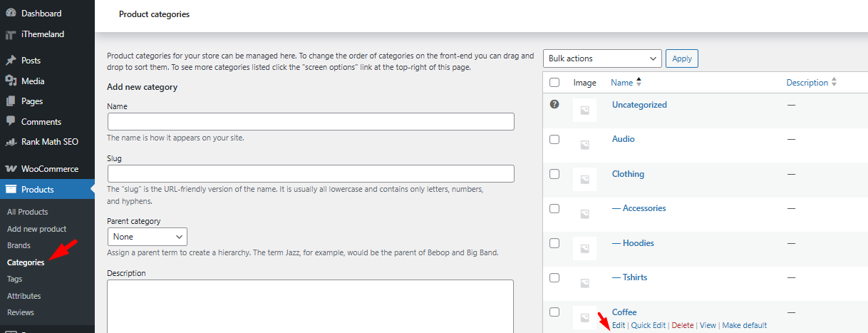
Task: Select the Clothing category checkbox
Action: [554, 174]
